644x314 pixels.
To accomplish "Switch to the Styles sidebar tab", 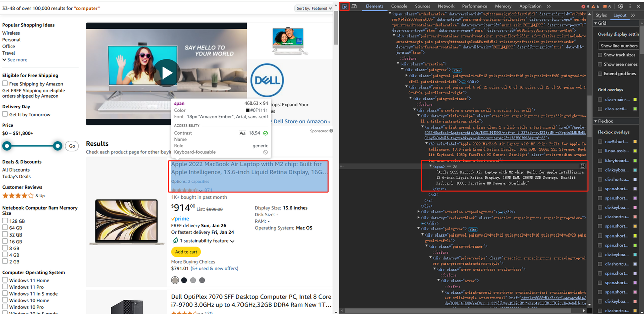I will (601, 15).
